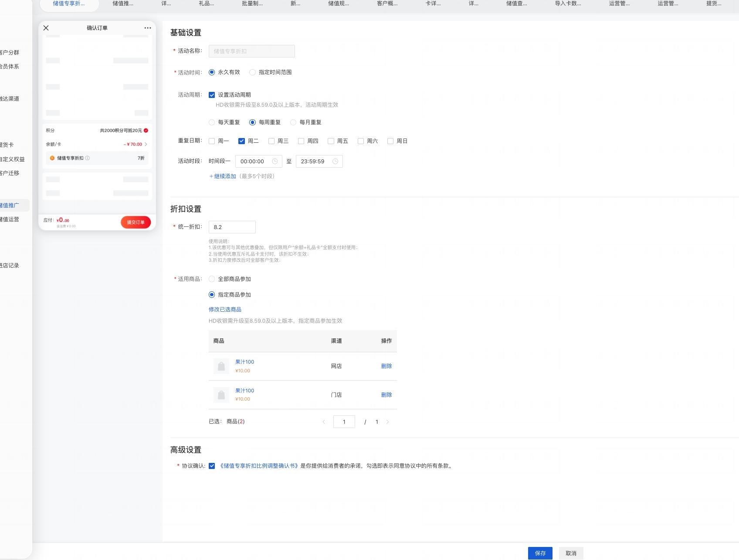Image resolution: width=739 pixels, height=560 pixels.
Task: Delete the 门店 果汁100 row
Action: coord(386,395)
